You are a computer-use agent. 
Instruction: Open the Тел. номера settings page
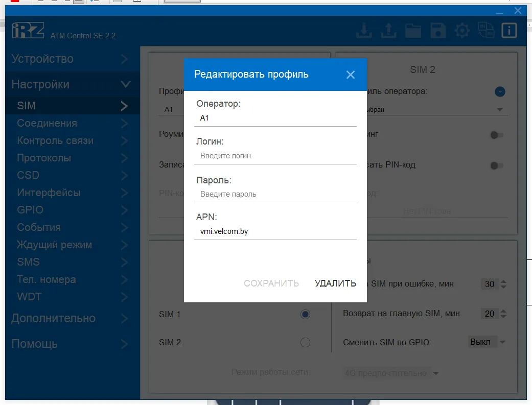(x=72, y=279)
